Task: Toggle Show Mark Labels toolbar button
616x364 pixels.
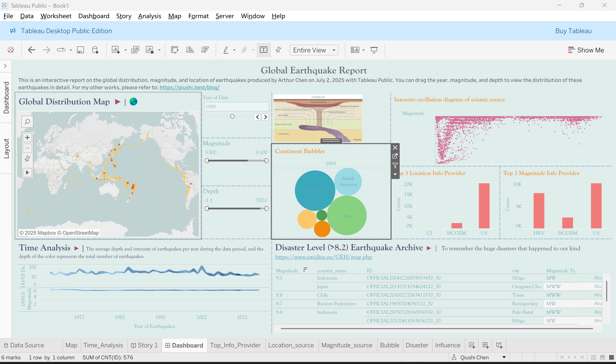Action: [263, 50]
